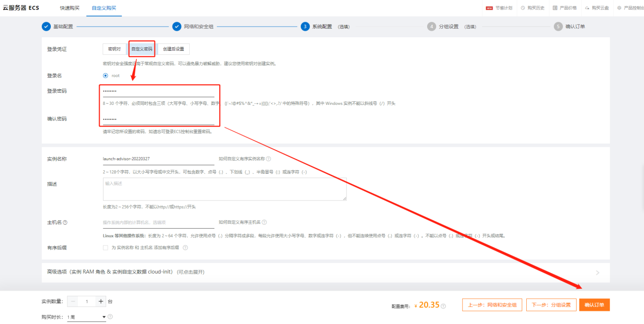Edit the 实例名称 launch-advisor-20220327 field

[158, 159]
